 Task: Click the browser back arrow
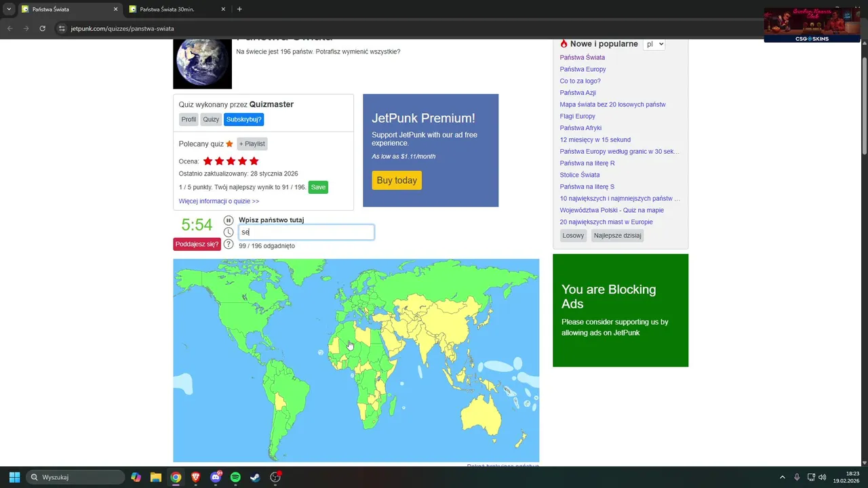pos(9,28)
